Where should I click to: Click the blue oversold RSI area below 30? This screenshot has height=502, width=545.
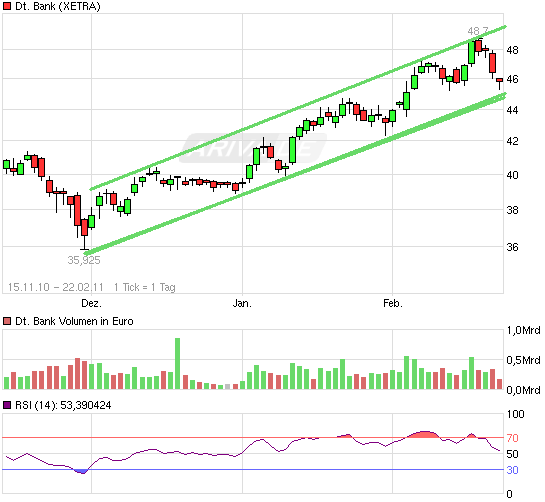pos(81,471)
